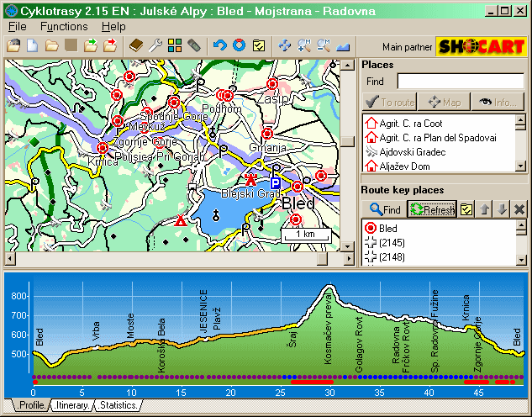Click the wrench settings icon in toolbar

click(x=155, y=45)
